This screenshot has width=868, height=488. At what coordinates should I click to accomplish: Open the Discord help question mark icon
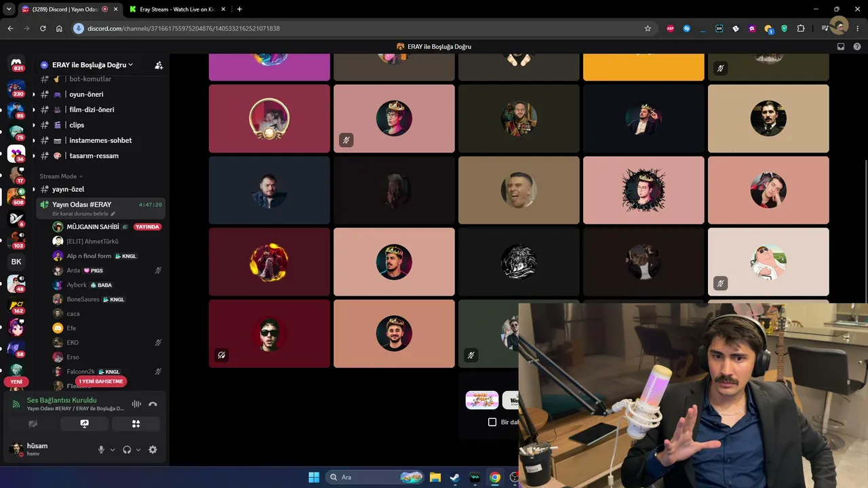pyautogui.click(x=858, y=47)
